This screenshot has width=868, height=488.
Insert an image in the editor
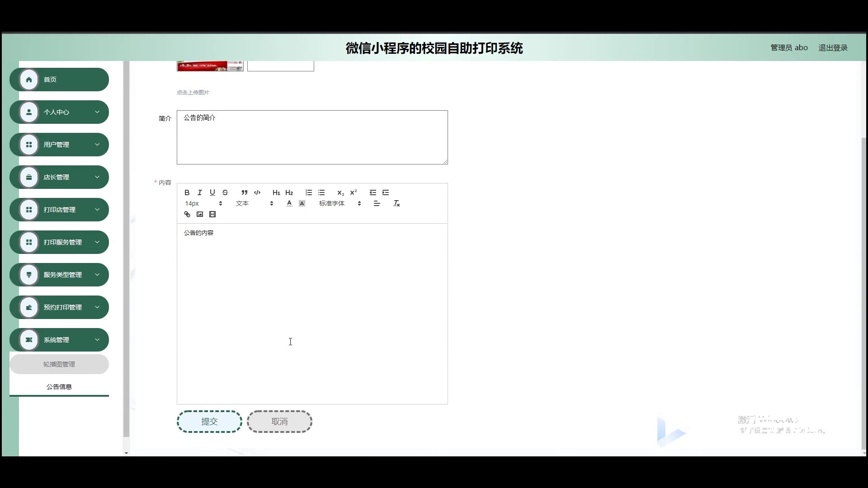[x=200, y=214]
